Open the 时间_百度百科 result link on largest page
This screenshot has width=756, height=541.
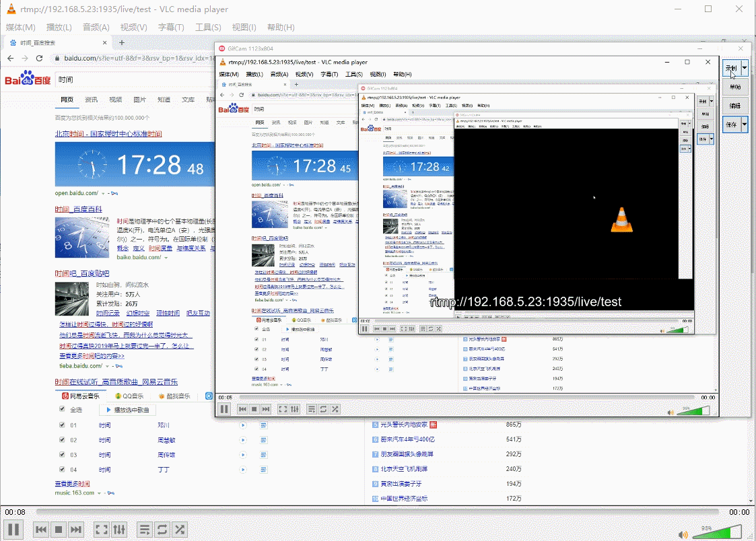pos(79,209)
